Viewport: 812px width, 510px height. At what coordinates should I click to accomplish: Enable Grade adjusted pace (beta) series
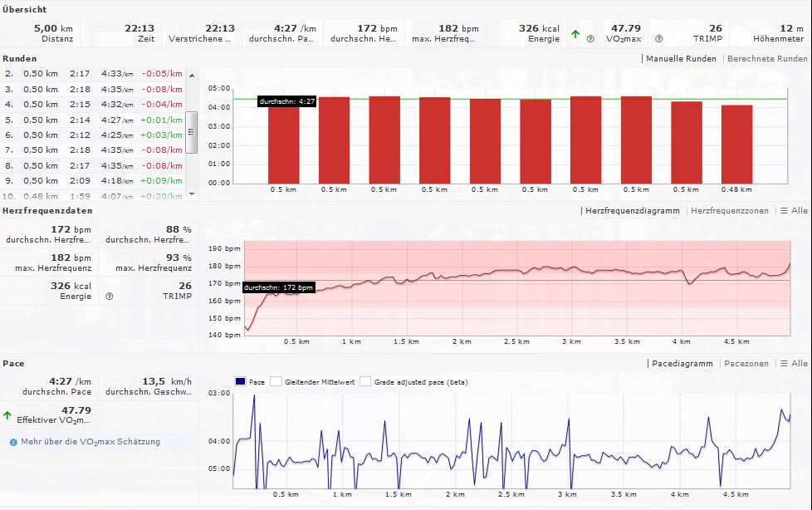[x=366, y=382]
